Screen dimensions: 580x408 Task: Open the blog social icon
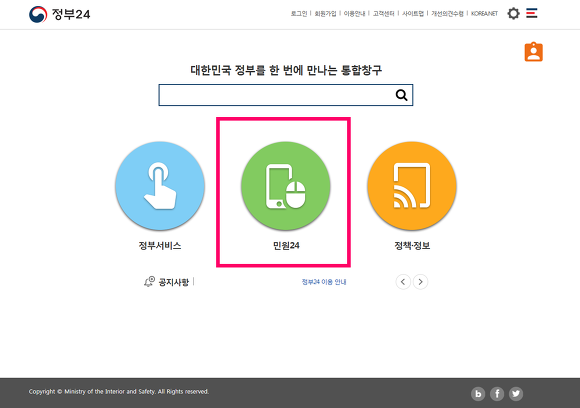[x=478, y=394]
